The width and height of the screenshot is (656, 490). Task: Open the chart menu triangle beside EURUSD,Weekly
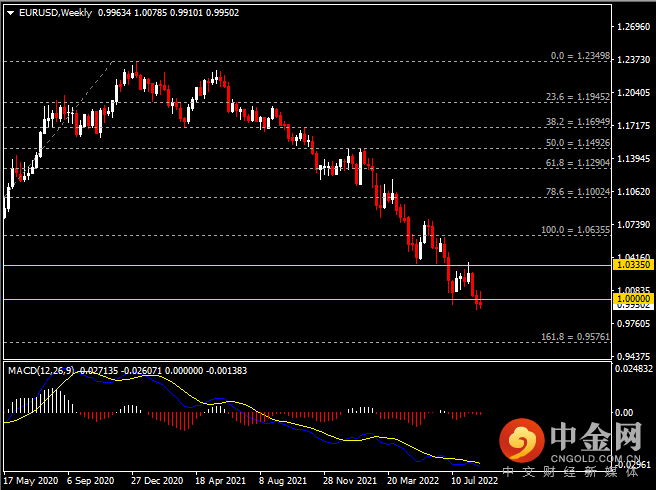(x=11, y=13)
